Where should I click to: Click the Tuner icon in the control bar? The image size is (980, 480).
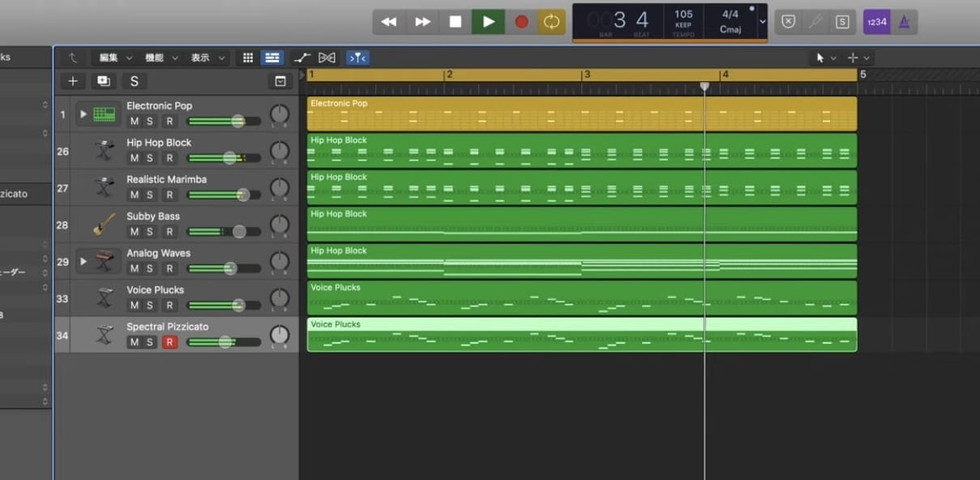pyautogui.click(x=815, y=22)
